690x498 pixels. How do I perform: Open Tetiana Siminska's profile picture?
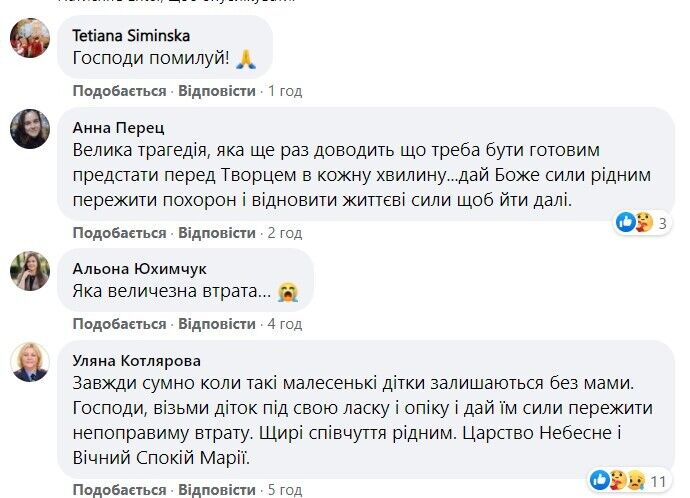[30, 40]
